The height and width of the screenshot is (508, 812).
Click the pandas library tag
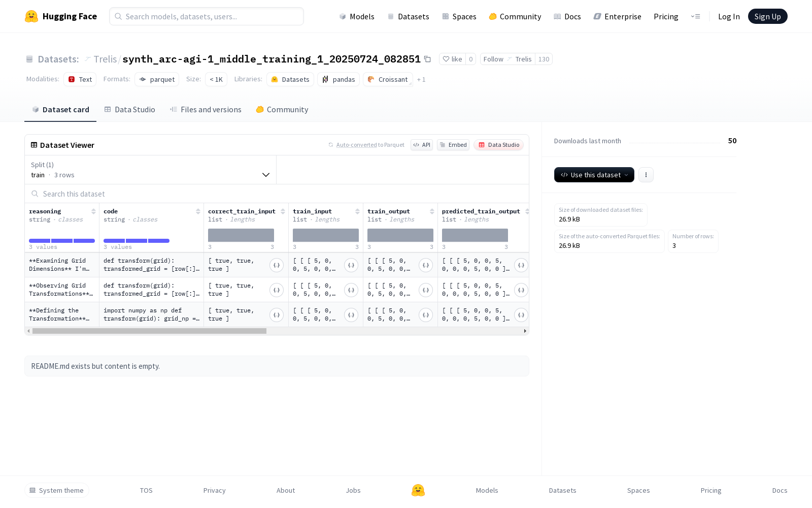(x=339, y=79)
